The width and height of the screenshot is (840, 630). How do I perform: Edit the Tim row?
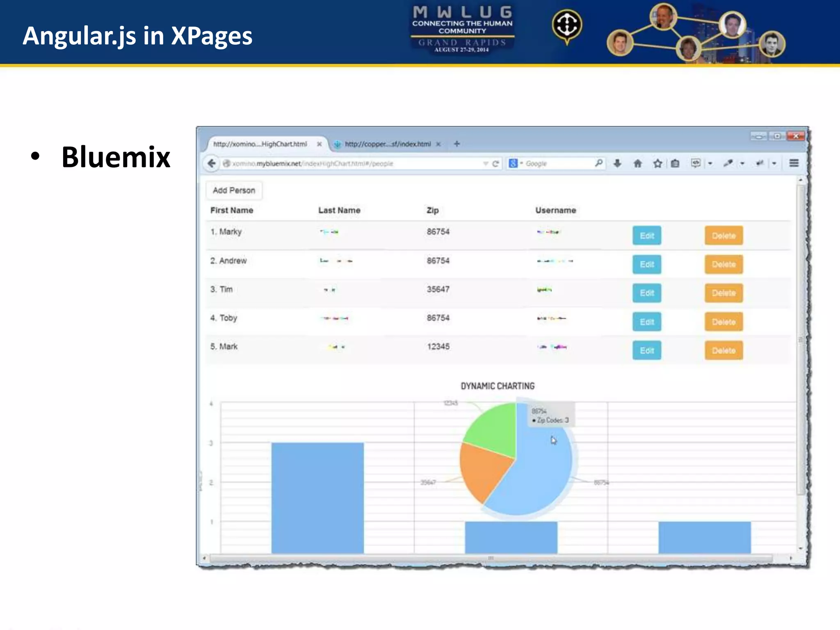(x=647, y=293)
